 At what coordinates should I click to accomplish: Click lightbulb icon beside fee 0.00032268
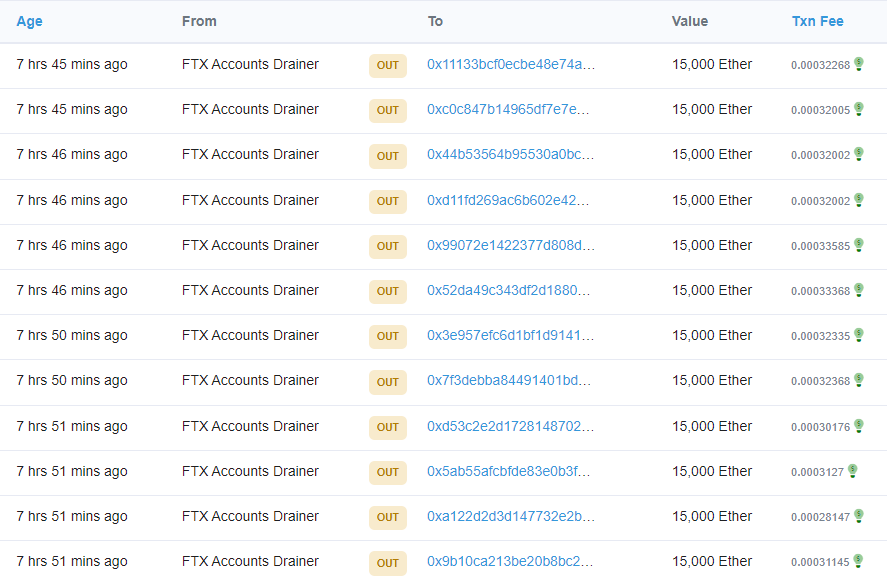pyautogui.click(x=858, y=64)
